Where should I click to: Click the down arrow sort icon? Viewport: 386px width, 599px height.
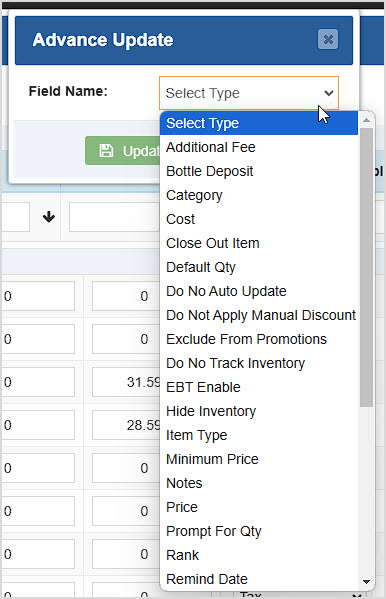(49, 217)
